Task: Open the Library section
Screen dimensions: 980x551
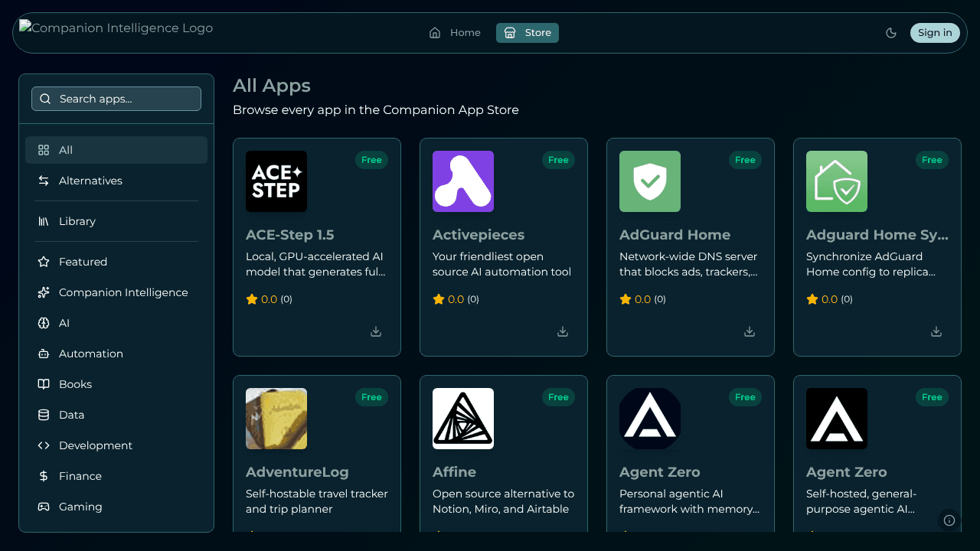Action: pos(116,221)
